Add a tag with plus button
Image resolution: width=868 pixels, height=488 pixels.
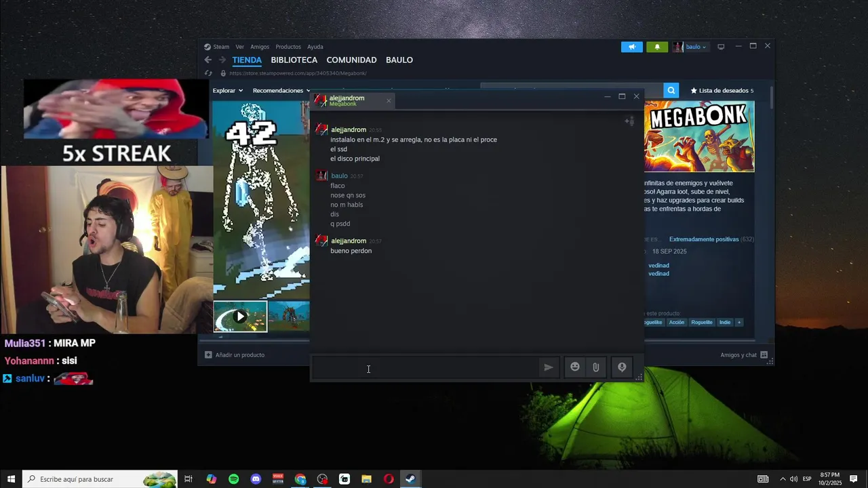pyautogui.click(x=739, y=323)
